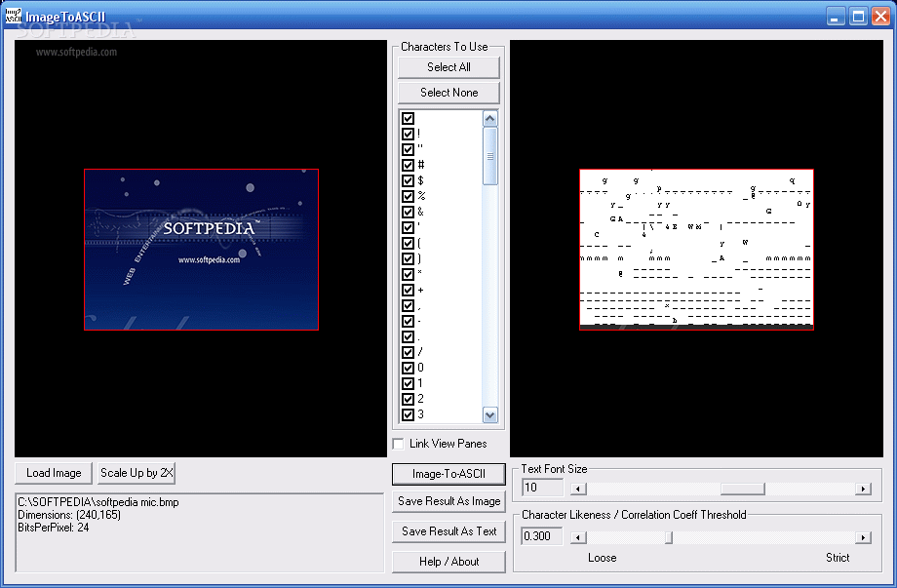Click the Softpedia source image preview
Image resolution: width=897 pixels, height=588 pixels.
(202, 250)
